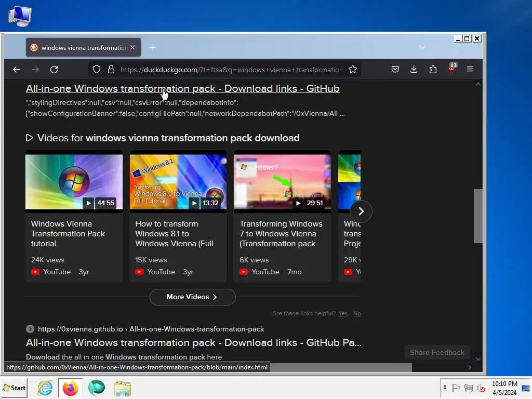Click the Show desktop button
The height and width of the screenshot is (399, 532).
(526, 388)
